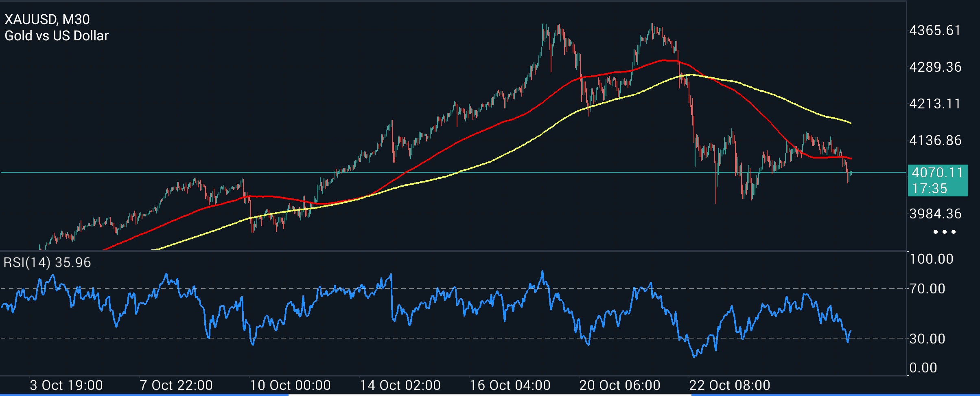Select the 10 Oct 00:00 time marker
Screen dimensions: 980x396
click(290, 385)
